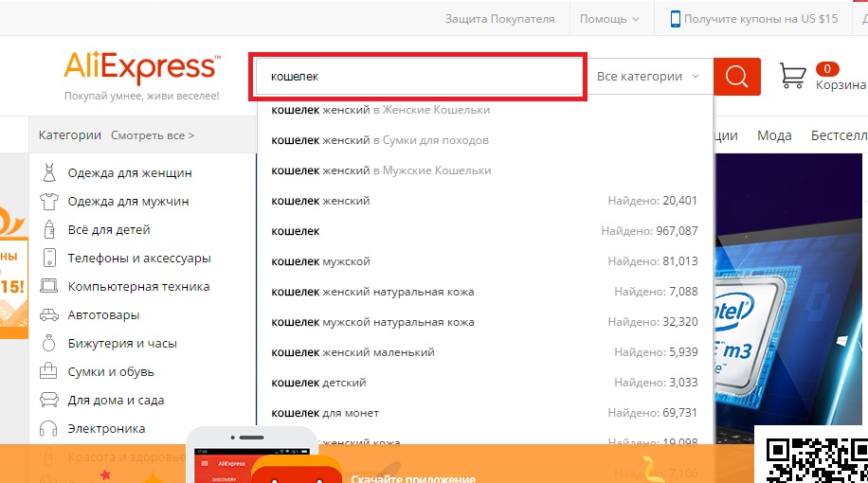Click the t-shirt icon for Одежда для мужчин

point(49,202)
